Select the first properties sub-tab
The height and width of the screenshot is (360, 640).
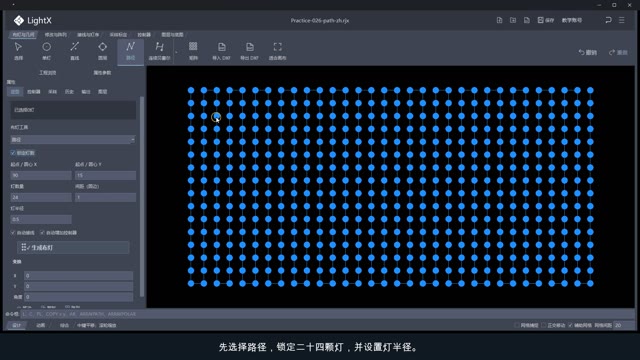tap(15, 92)
